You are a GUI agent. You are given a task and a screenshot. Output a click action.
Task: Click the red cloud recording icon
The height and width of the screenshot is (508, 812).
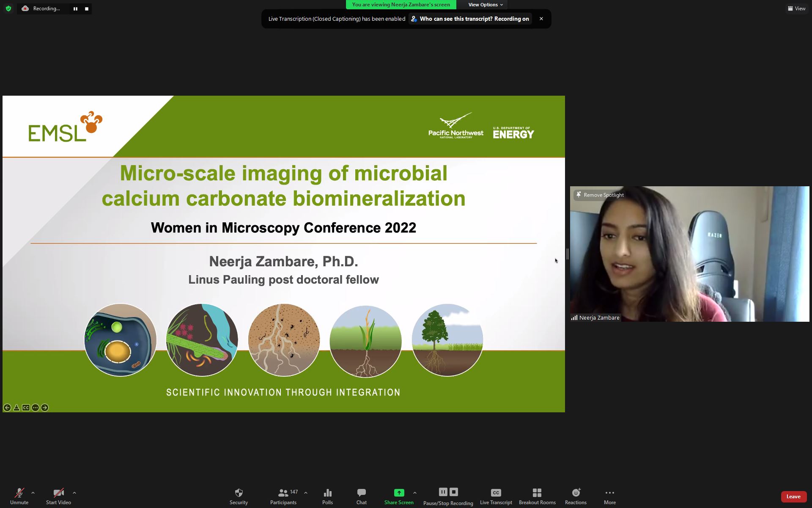(25, 8)
